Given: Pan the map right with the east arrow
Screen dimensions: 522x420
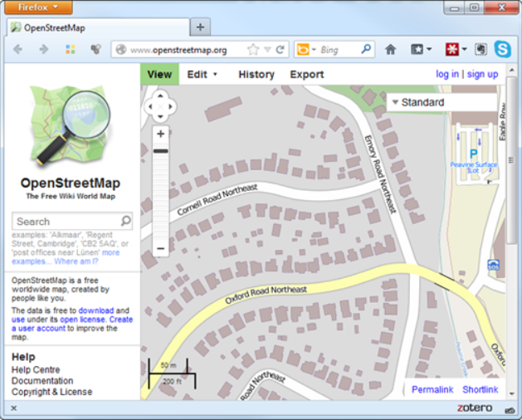Looking at the screenshot, I should pos(170,106).
